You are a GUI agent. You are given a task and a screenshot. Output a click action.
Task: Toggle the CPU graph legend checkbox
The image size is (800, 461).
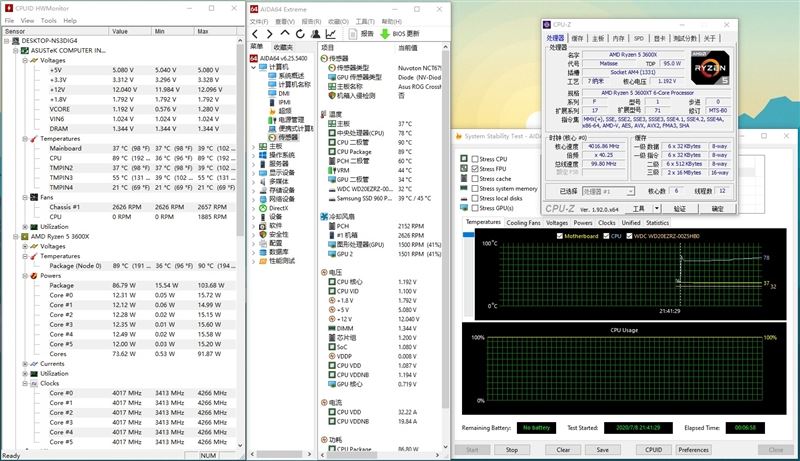[x=606, y=236]
